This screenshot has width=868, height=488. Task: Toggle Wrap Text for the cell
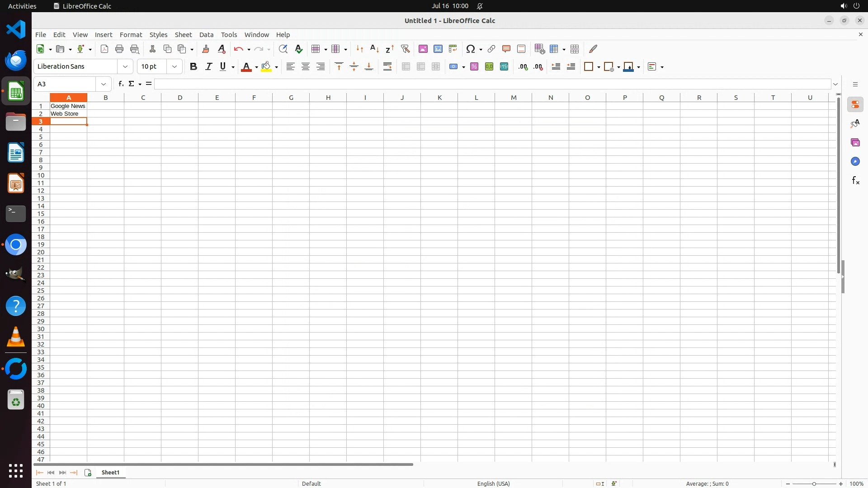coord(387,67)
